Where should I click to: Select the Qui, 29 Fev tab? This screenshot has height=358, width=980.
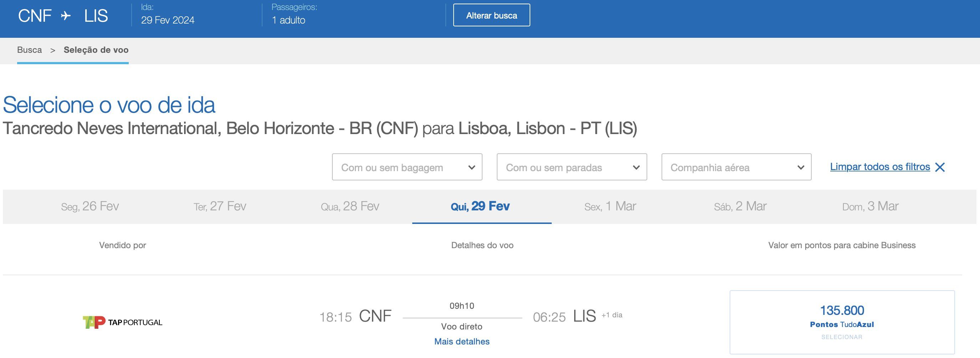(x=480, y=206)
